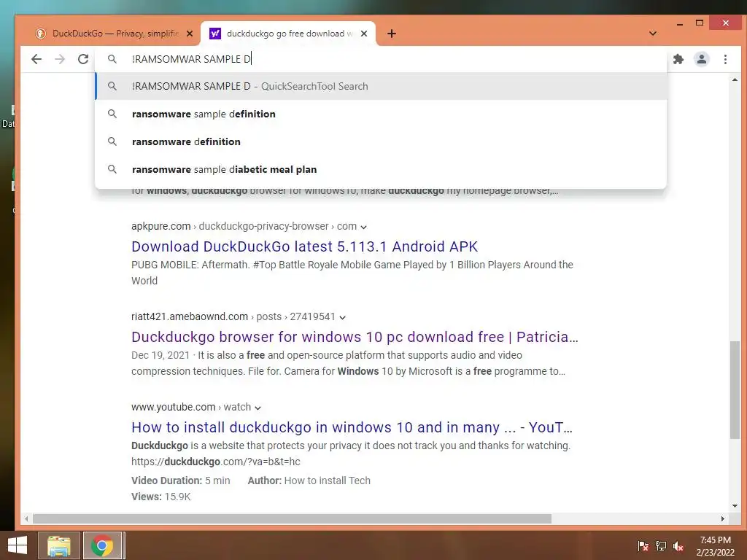Choose 'ransomware sample definition' suggestion

(381, 114)
